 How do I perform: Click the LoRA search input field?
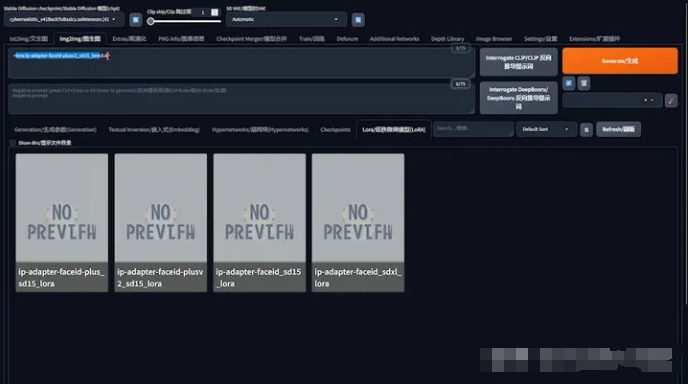[473, 129]
